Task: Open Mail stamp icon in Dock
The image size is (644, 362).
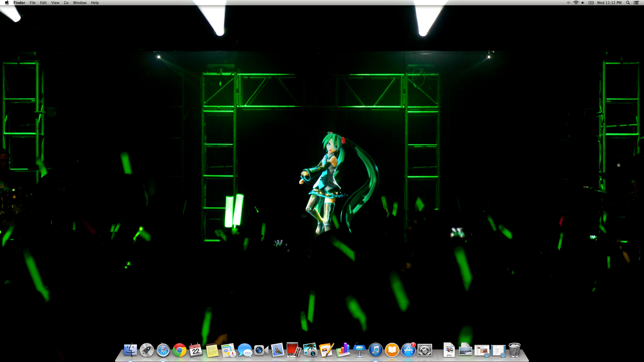Action: (x=277, y=350)
